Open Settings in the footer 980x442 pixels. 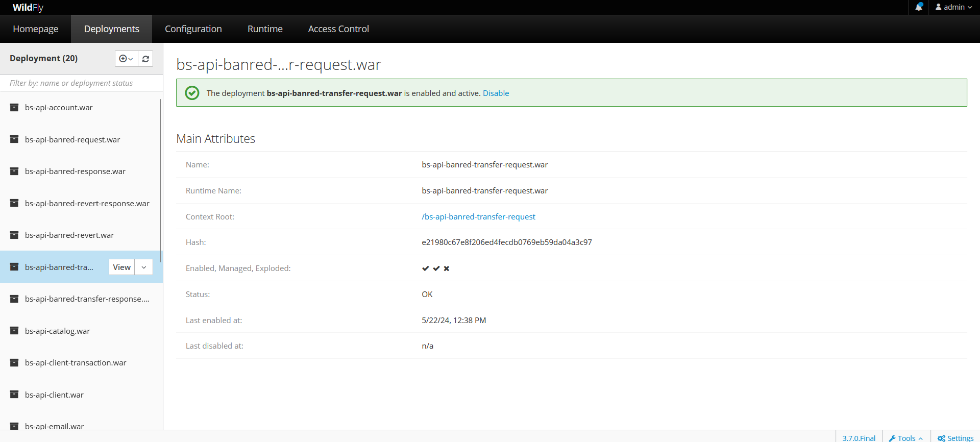click(955, 437)
